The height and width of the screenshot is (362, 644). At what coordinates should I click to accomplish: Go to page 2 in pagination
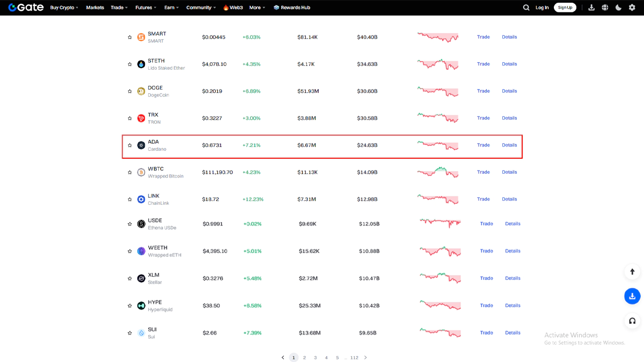[304, 358]
